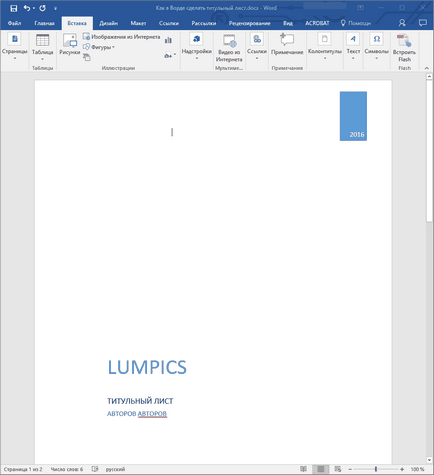434x475 pixels.
Task: Click русский language indicator in status bar
Action: pos(115,469)
